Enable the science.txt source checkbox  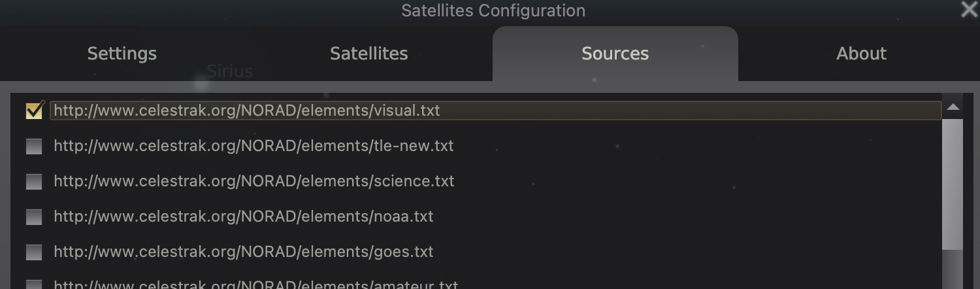coord(34,182)
